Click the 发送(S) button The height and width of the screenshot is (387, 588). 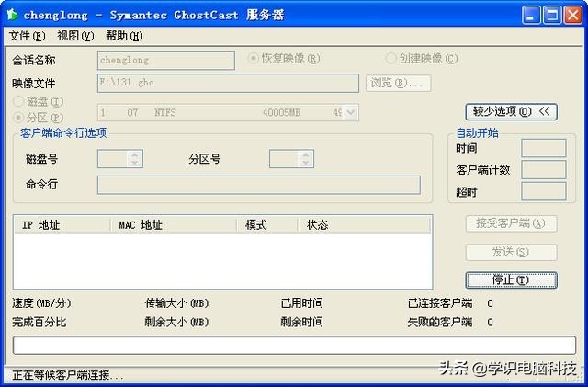511,252
